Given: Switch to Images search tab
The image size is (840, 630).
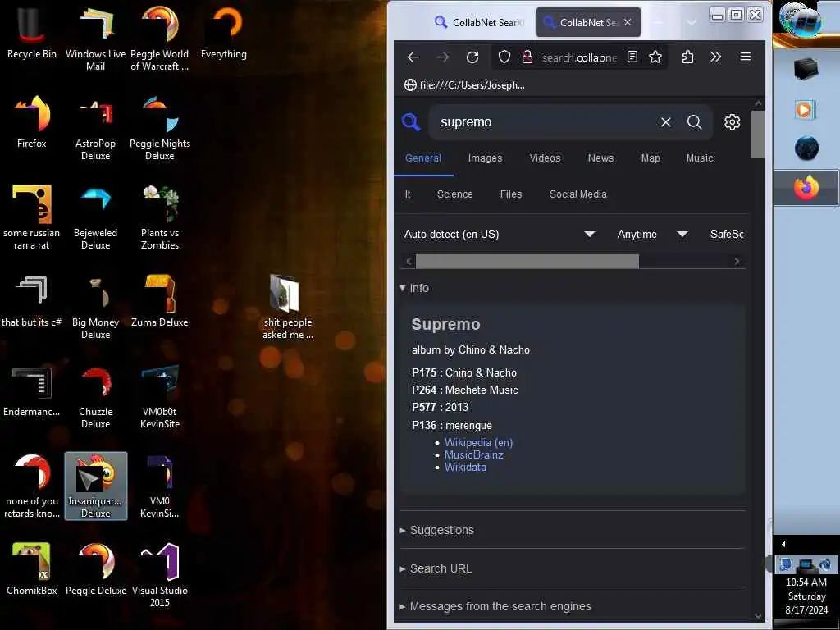Looking at the screenshot, I should (485, 158).
